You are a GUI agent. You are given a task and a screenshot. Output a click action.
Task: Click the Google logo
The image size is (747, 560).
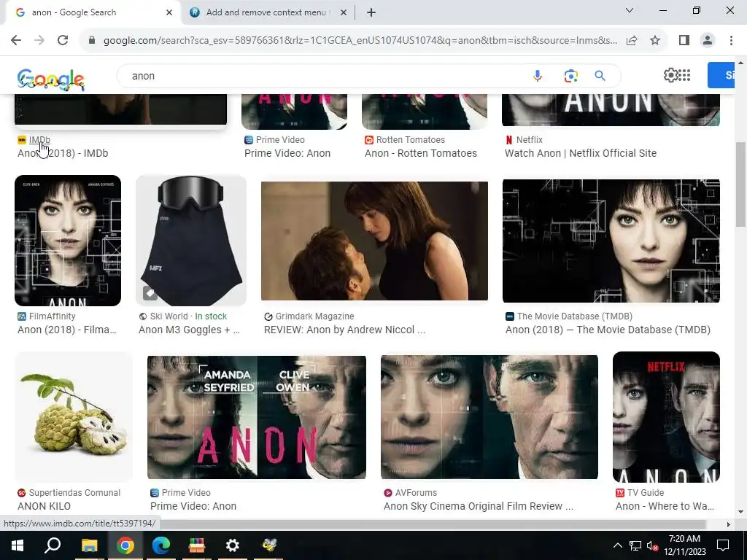point(50,79)
